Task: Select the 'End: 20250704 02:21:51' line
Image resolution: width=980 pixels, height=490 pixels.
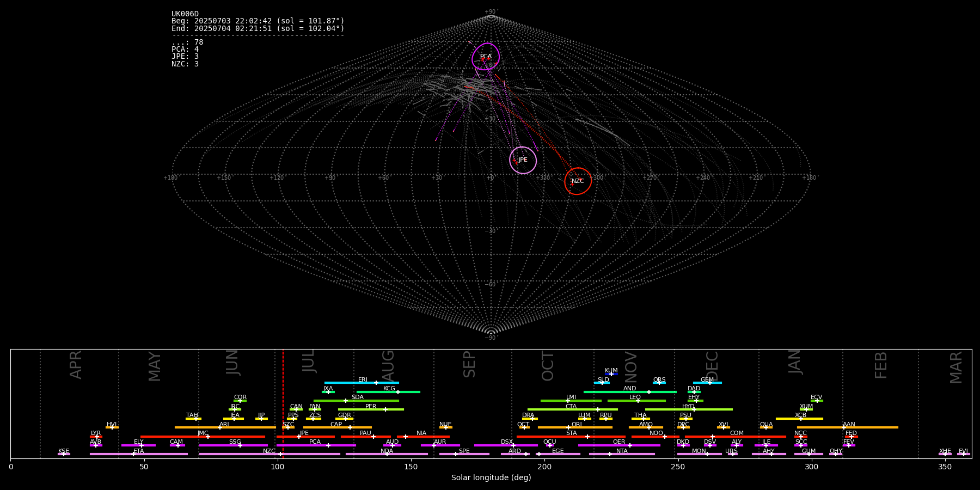Action: point(258,28)
